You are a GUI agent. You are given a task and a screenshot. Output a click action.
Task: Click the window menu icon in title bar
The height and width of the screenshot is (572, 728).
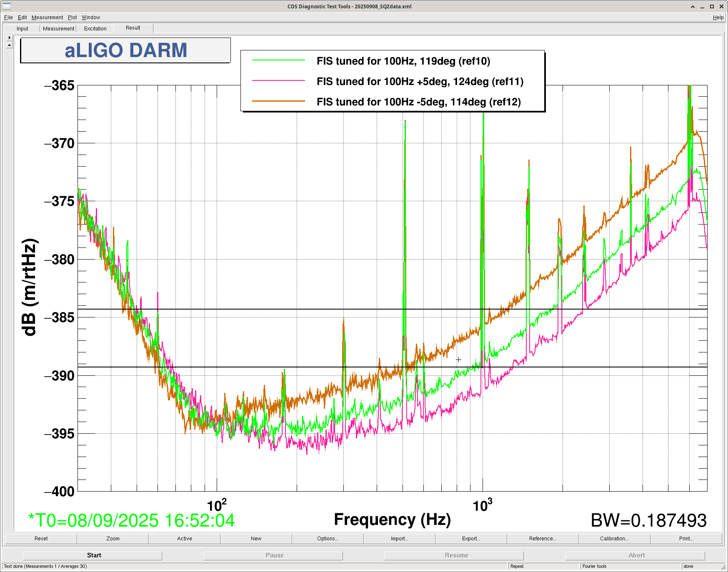(7, 6)
